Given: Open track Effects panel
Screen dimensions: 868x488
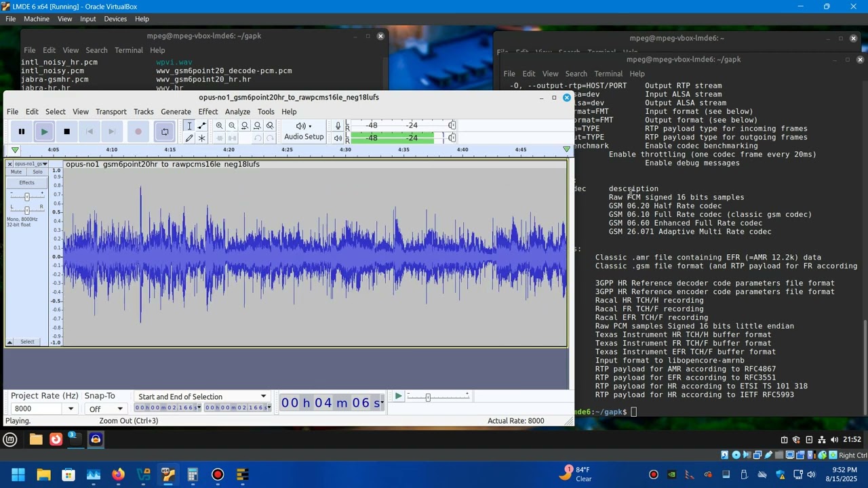Looking at the screenshot, I should (x=26, y=182).
